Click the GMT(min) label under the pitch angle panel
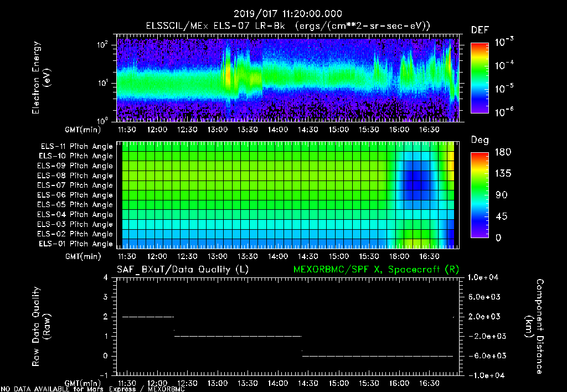Image resolution: width=567 pixels, height=392 pixels. [x=83, y=256]
